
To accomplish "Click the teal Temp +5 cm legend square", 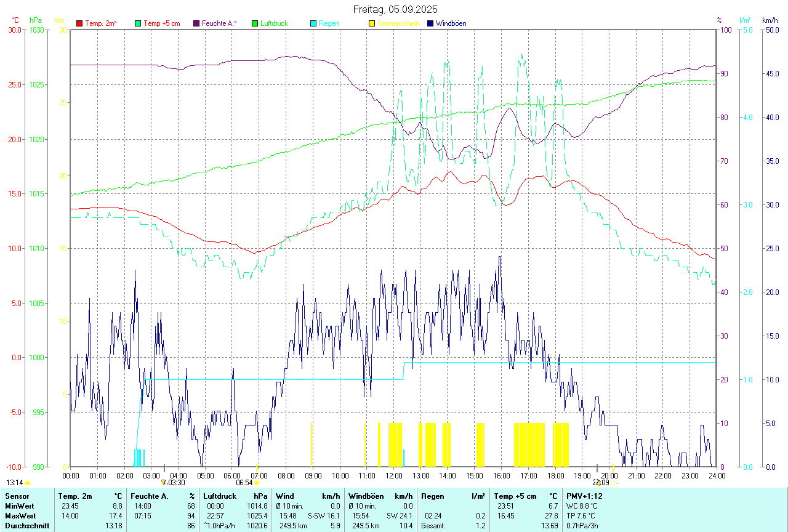I will tap(138, 23).
